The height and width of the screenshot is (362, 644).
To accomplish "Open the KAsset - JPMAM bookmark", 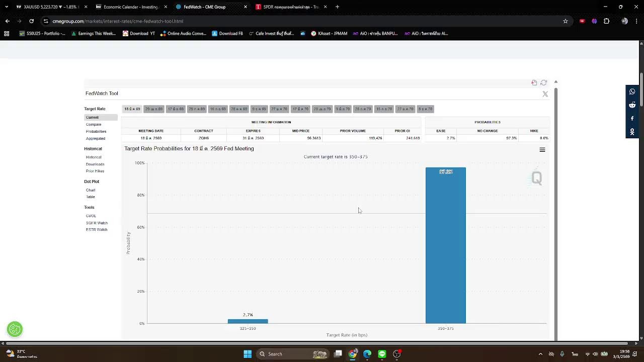I will [329, 34].
